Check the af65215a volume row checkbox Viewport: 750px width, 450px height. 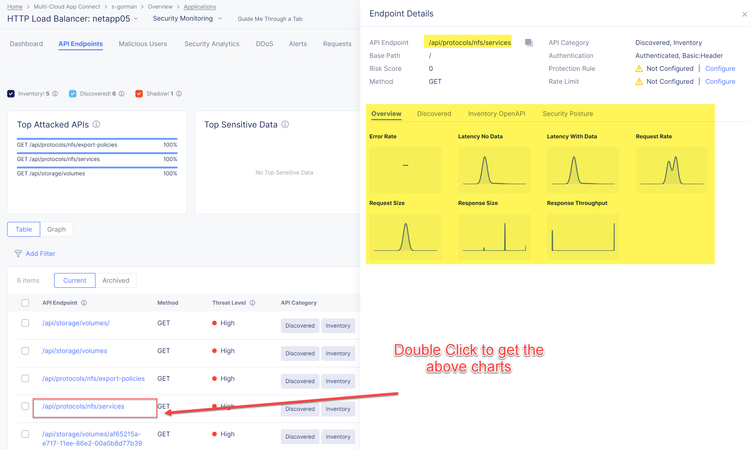pyautogui.click(x=25, y=434)
